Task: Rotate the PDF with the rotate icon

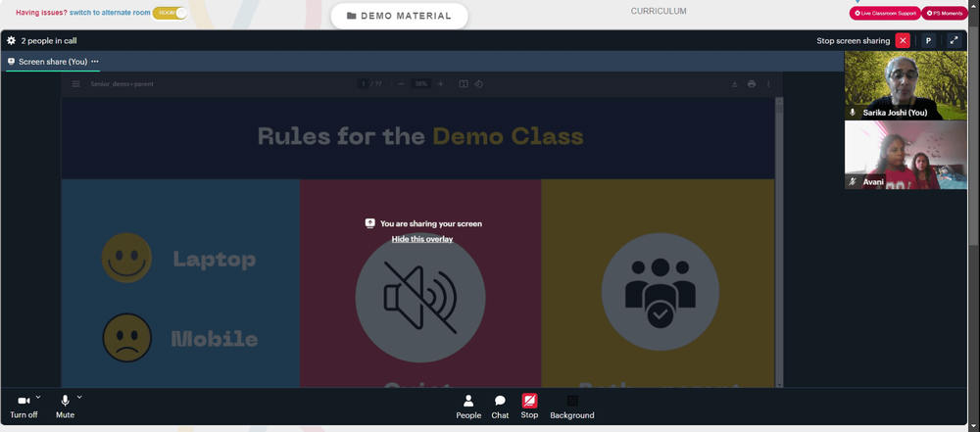Action: (x=479, y=84)
